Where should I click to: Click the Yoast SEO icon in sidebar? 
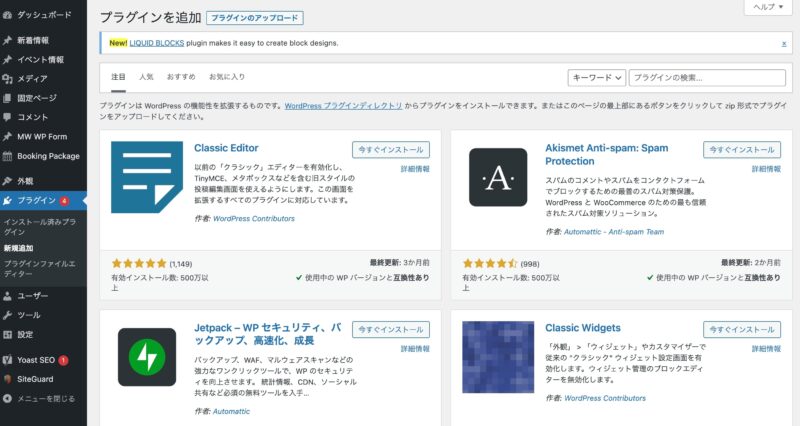[7, 360]
